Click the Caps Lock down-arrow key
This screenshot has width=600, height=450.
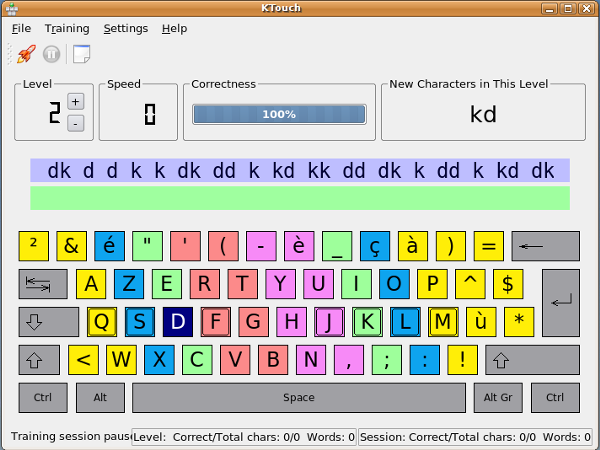(x=49, y=322)
